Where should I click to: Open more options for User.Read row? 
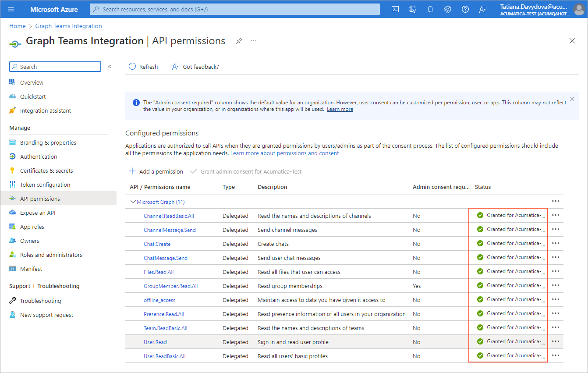tap(556, 342)
